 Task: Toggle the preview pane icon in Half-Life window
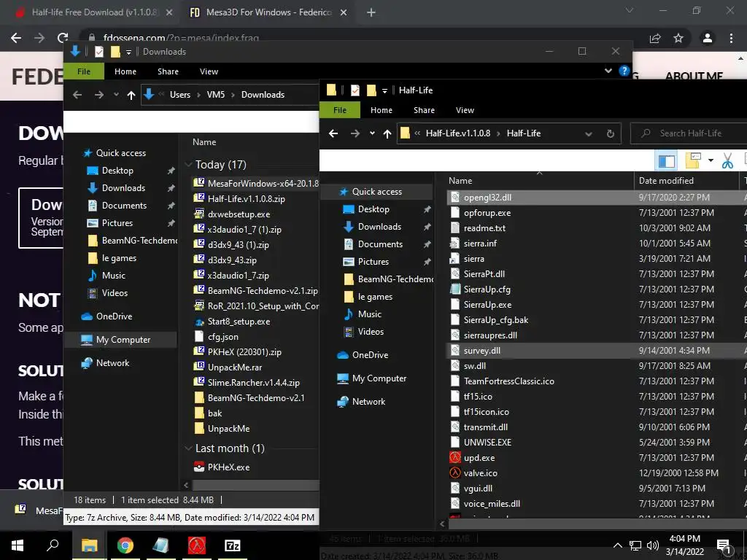point(667,161)
